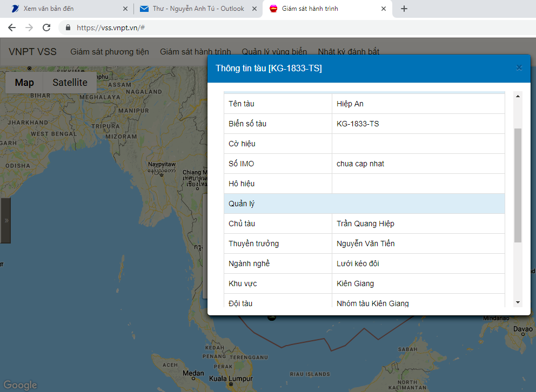The image size is (536, 392).
Task: Click the VNPT VSS brand link
Action: point(32,52)
